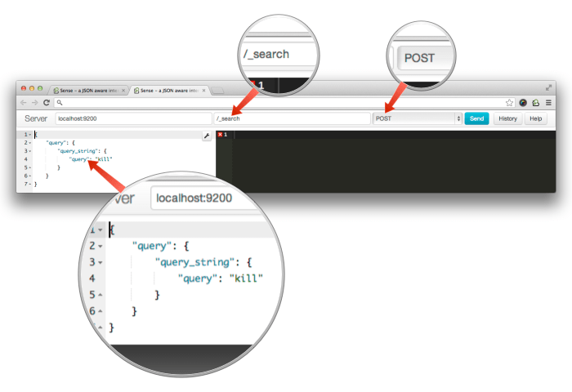Click the browser back arrow

[x=24, y=103]
